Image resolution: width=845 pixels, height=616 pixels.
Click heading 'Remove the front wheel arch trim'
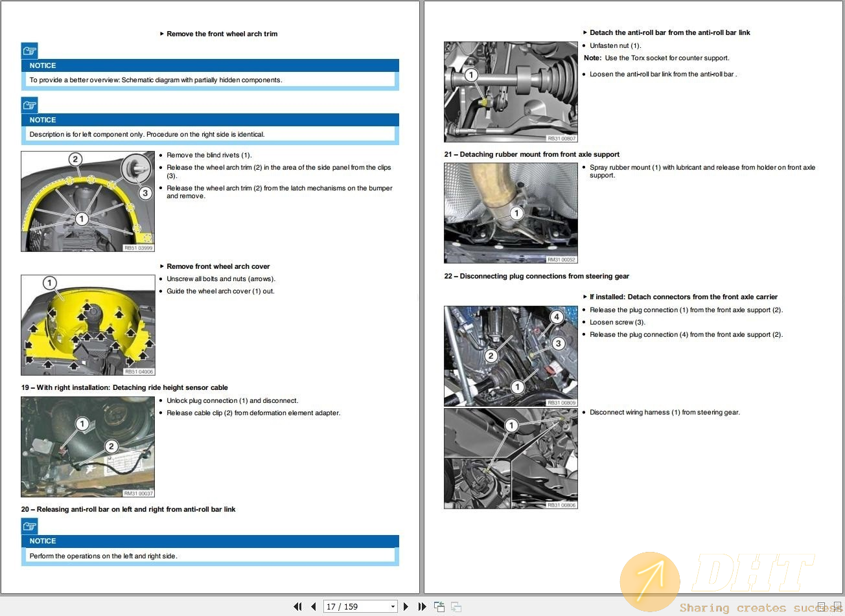(222, 34)
